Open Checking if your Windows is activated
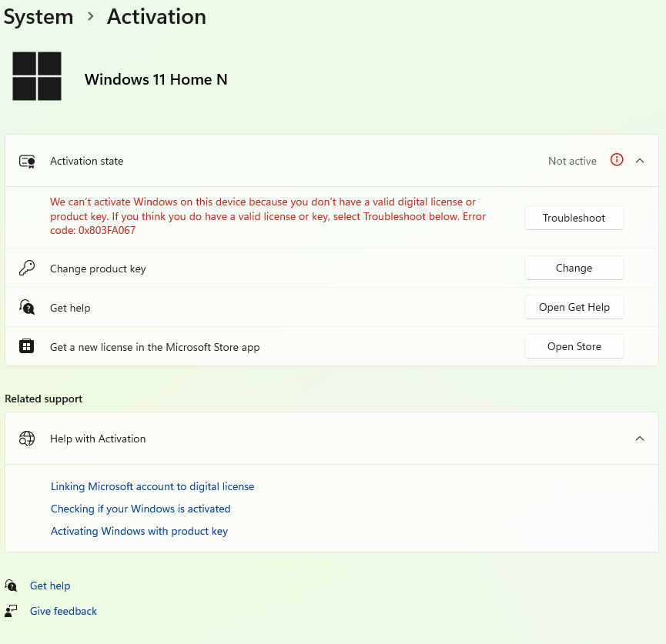Screen dimensions: 666x644 coord(141,509)
